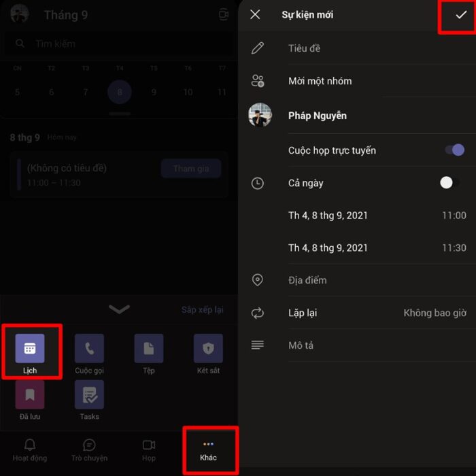Open the Cuộc gọi calls icon

pos(89,348)
